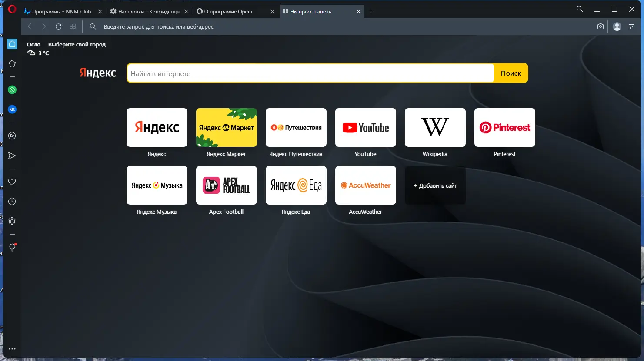
Task: Switch to the Настройки – Конфиденциальность tab
Action: point(149,11)
